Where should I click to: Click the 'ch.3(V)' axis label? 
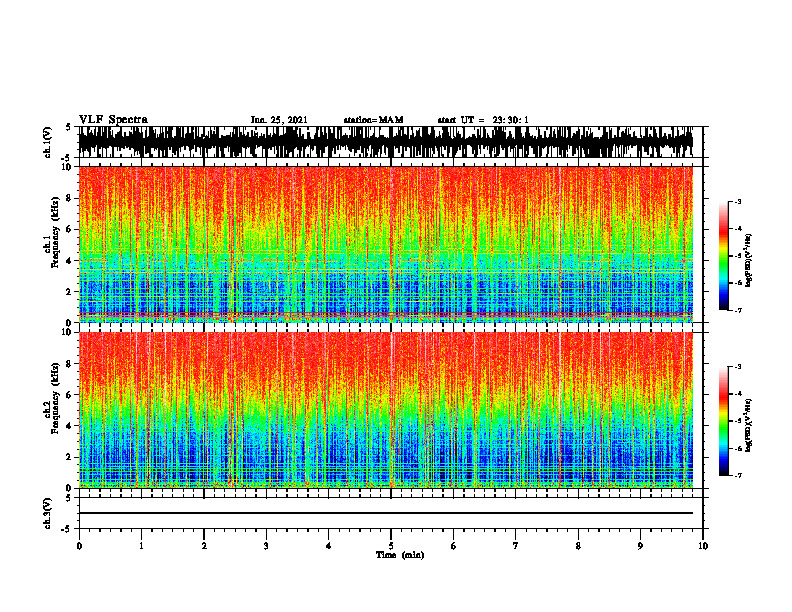[x=48, y=513]
